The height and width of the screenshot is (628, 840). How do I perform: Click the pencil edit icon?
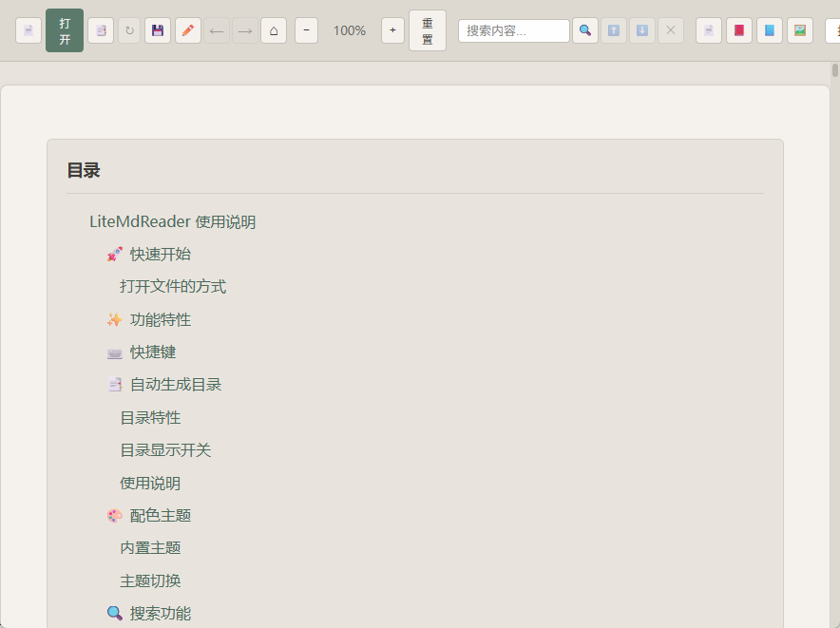pyautogui.click(x=188, y=30)
